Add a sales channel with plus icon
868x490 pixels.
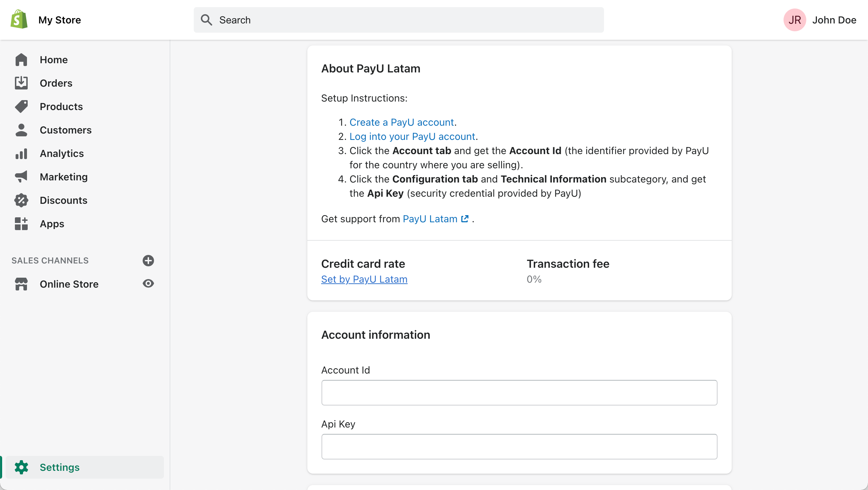point(148,261)
